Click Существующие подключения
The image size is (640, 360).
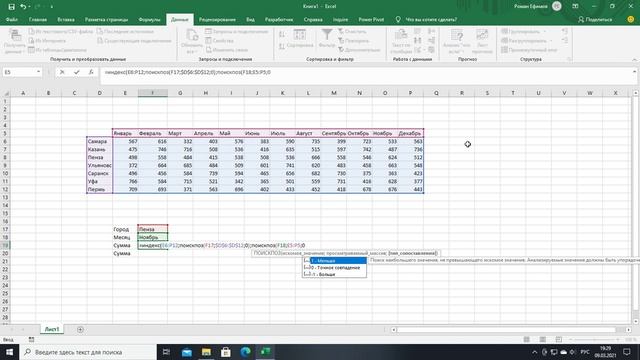134,41
